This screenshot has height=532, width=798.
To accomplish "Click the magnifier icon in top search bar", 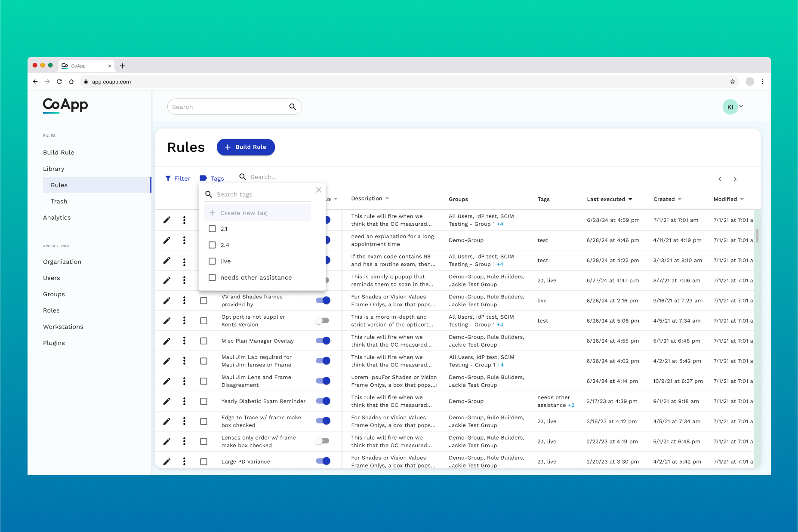I will 293,107.
